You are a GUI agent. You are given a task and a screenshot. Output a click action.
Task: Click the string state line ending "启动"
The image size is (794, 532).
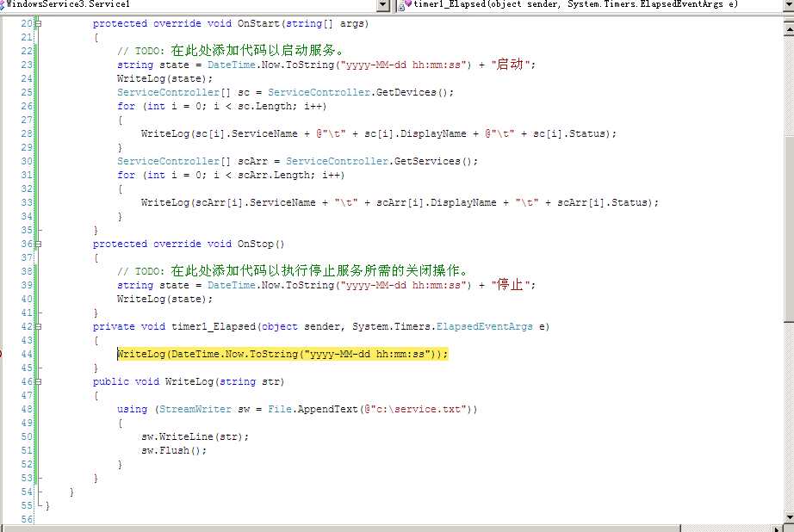(x=326, y=65)
